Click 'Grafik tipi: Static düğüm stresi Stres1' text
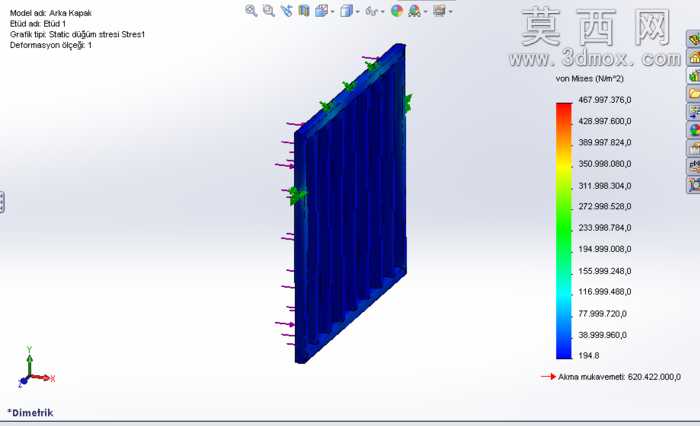The height and width of the screenshot is (426, 700). 77,34
